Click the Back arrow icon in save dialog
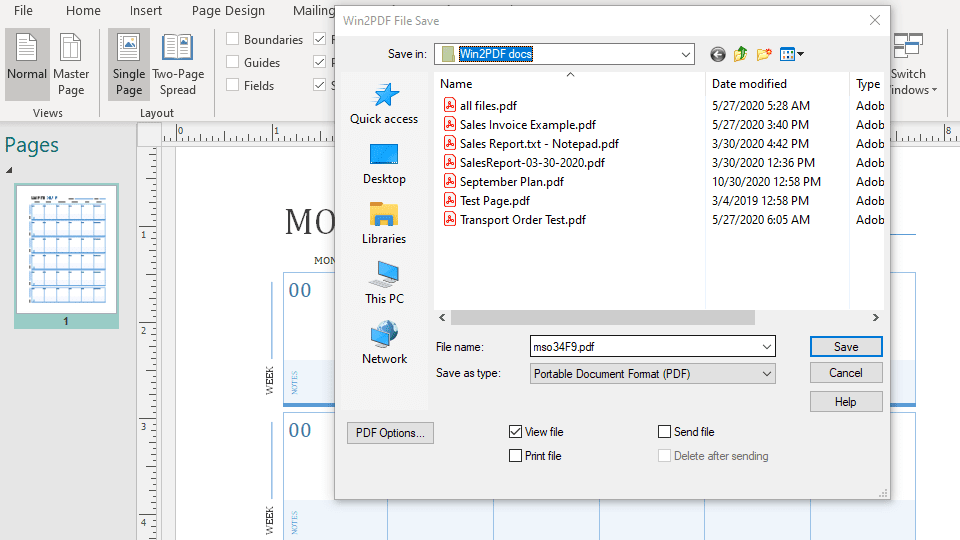960x540 pixels. tap(717, 54)
